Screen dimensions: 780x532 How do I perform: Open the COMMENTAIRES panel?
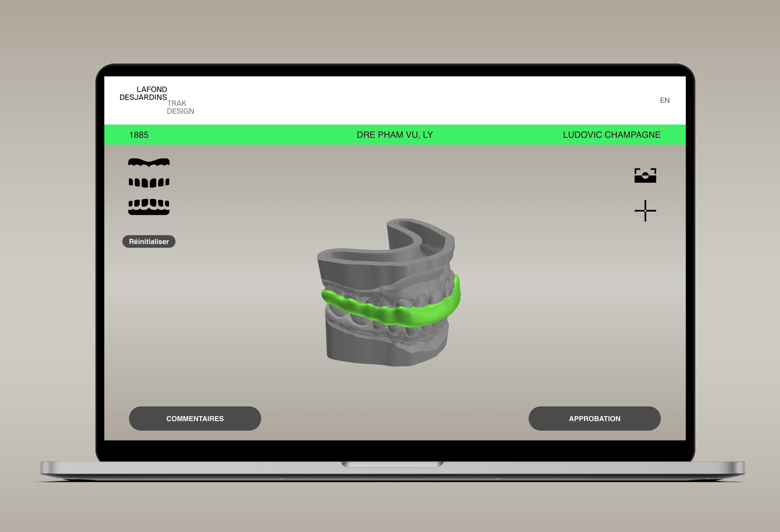[195, 419]
